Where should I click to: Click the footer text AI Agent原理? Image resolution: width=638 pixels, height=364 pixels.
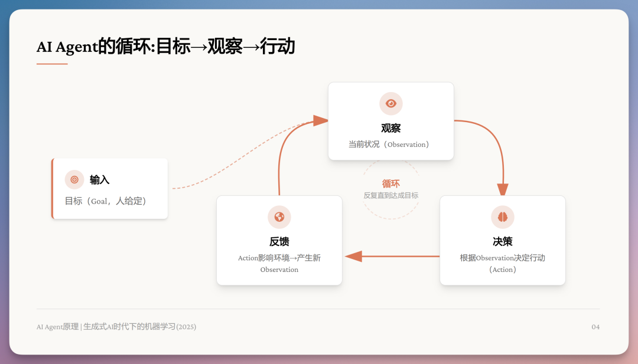58,326
